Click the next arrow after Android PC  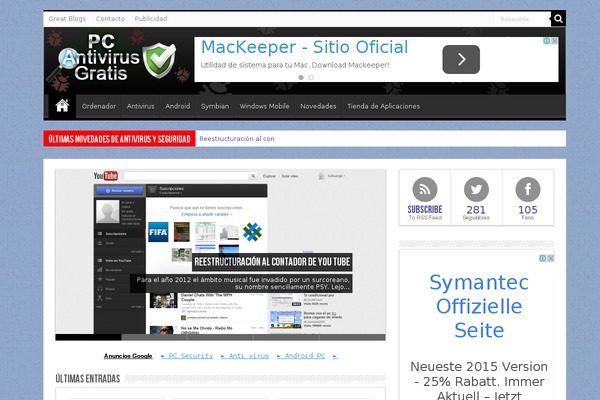coord(335,356)
